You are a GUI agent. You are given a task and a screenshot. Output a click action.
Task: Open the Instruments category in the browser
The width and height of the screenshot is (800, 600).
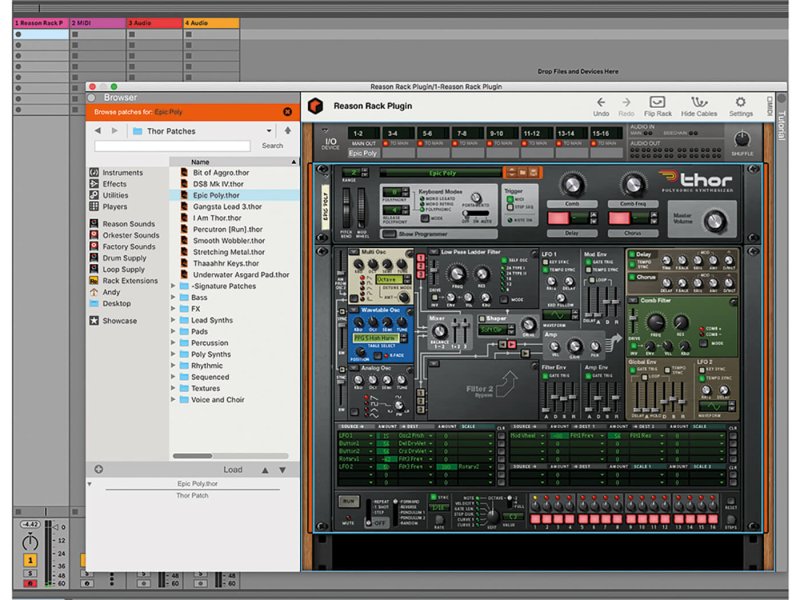tap(123, 173)
